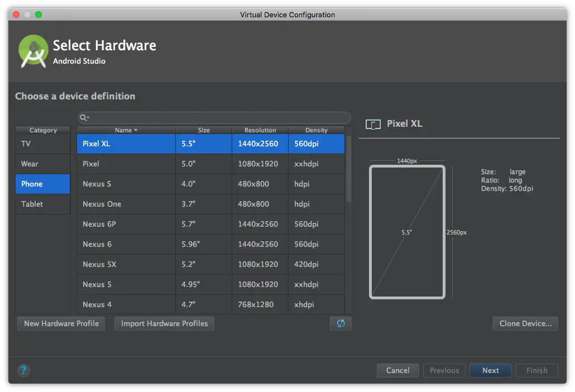
Task: Select the TV category
Action: point(43,144)
